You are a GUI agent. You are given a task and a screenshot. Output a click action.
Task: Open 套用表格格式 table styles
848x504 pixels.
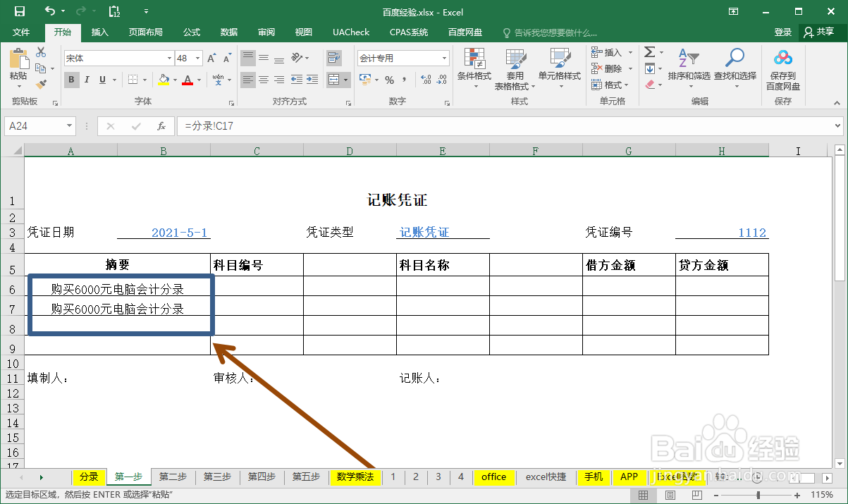click(515, 69)
